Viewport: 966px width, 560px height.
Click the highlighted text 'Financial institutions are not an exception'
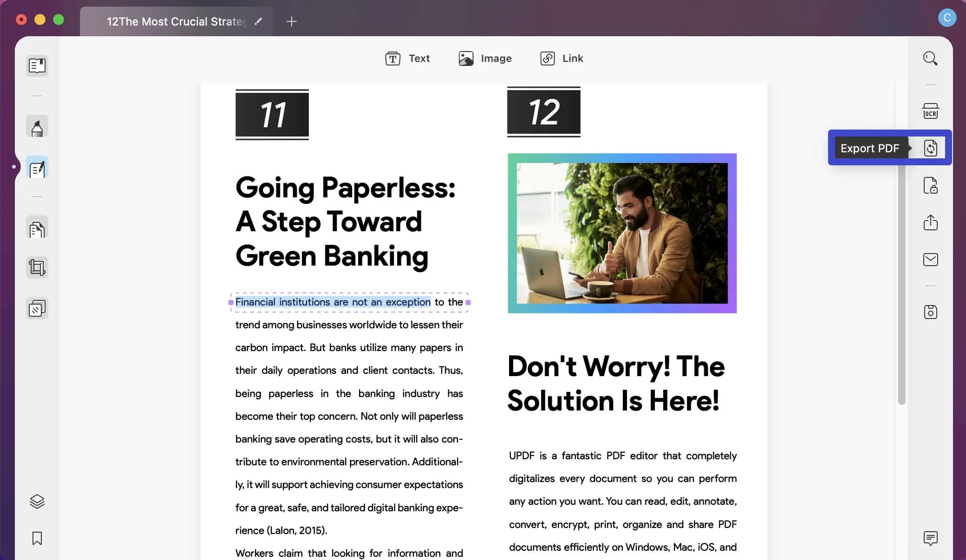333,302
